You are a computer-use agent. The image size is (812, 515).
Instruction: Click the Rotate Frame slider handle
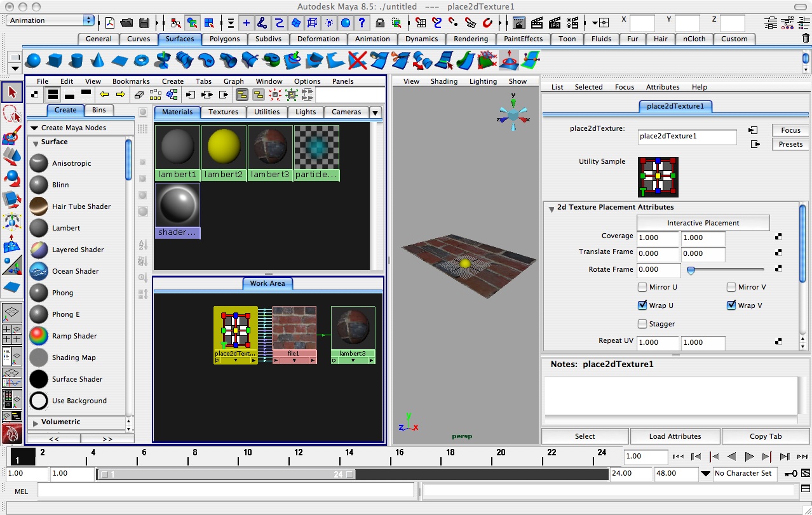[x=691, y=271]
